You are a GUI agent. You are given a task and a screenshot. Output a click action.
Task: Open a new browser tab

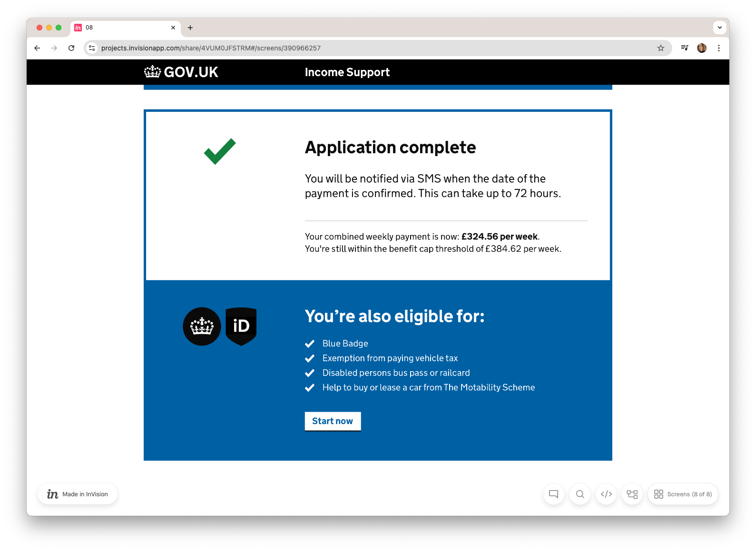click(190, 28)
